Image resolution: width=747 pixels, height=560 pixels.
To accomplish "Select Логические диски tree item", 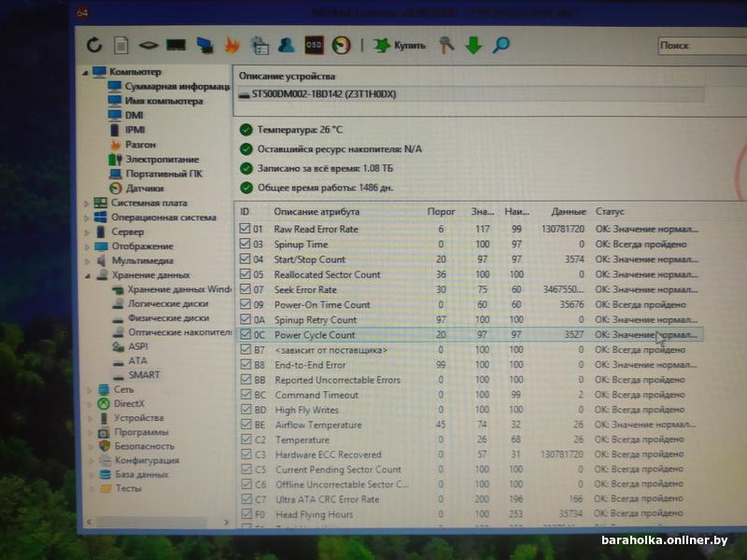I will [168, 303].
